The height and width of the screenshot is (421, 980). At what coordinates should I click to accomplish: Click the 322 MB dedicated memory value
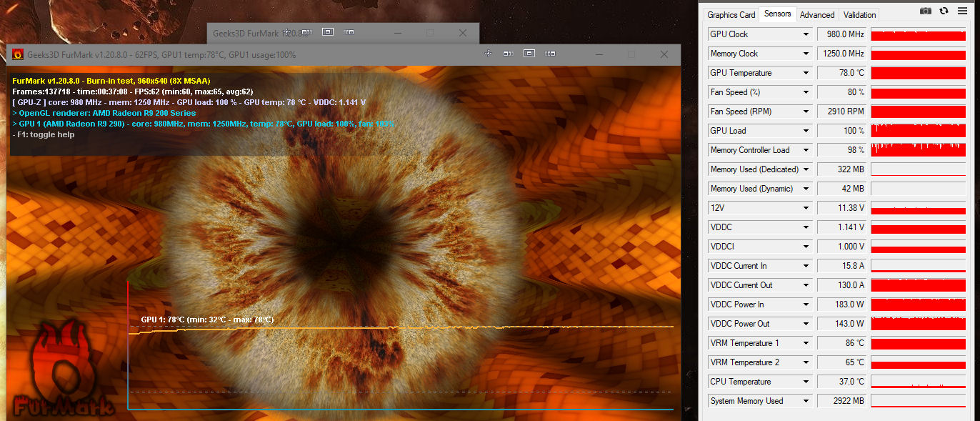tap(842, 169)
